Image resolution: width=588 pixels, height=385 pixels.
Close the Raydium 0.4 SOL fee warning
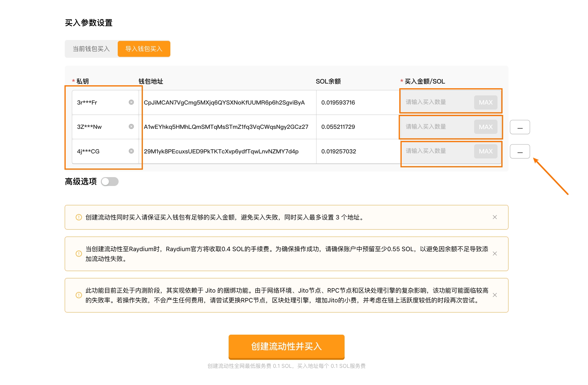[x=495, y=254]
